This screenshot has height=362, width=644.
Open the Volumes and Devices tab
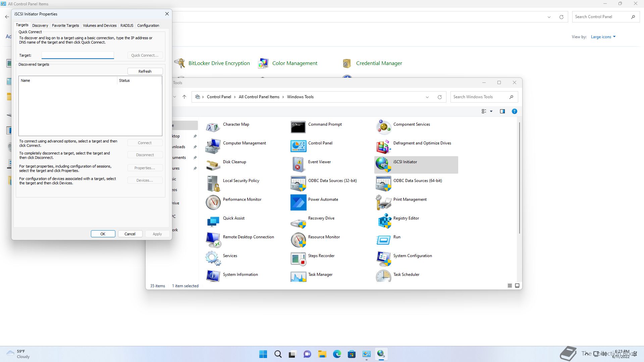click(x=100, y=25)
